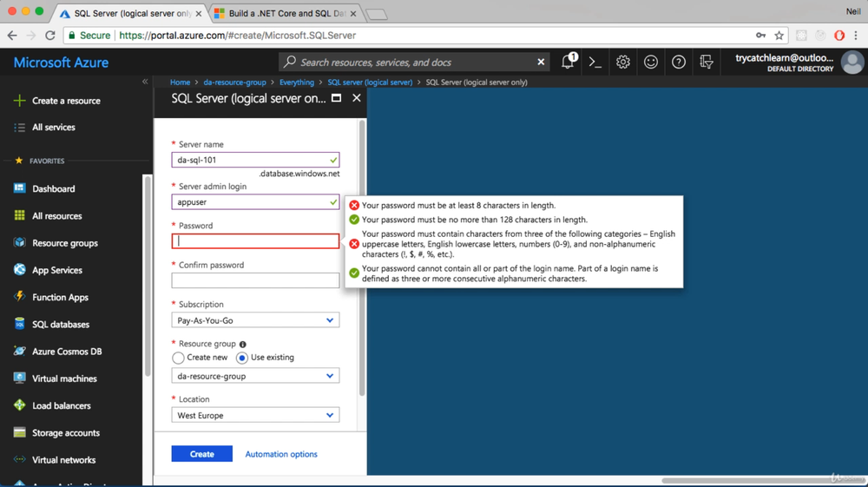Click the account avatar picture

(852, 62)
